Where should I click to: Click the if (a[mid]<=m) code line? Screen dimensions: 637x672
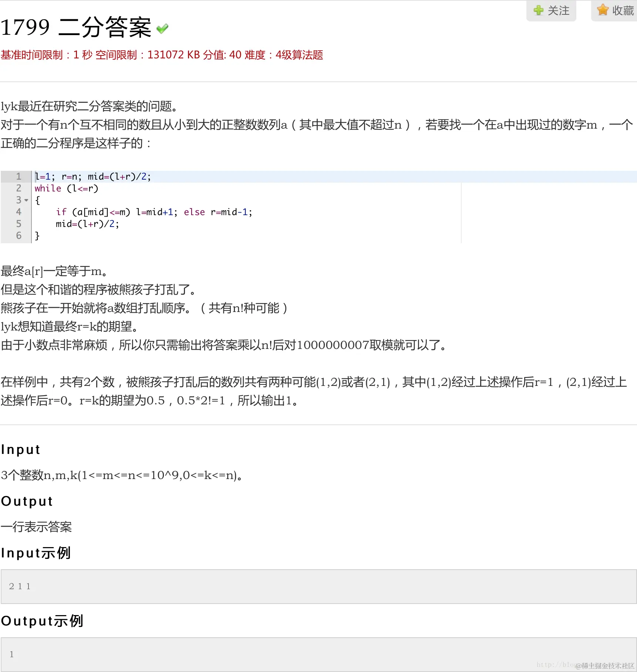(154, 212)
